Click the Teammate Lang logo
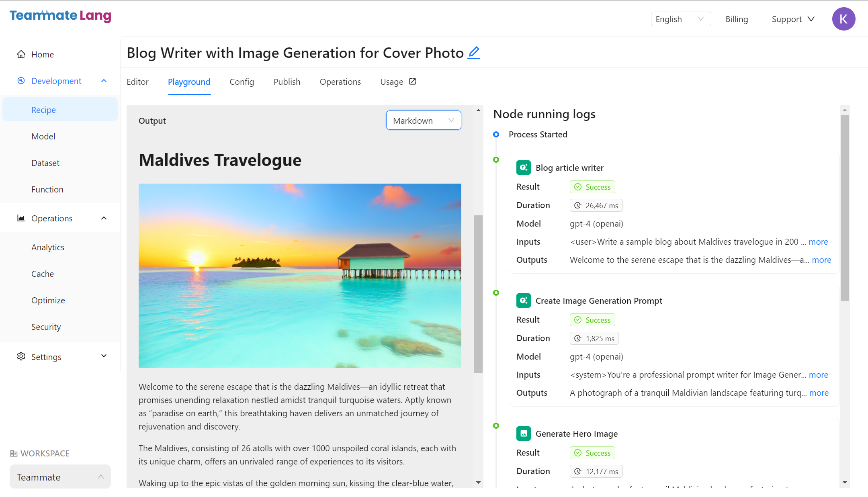The height and width of the screenshot is (497, 868). 60,16
